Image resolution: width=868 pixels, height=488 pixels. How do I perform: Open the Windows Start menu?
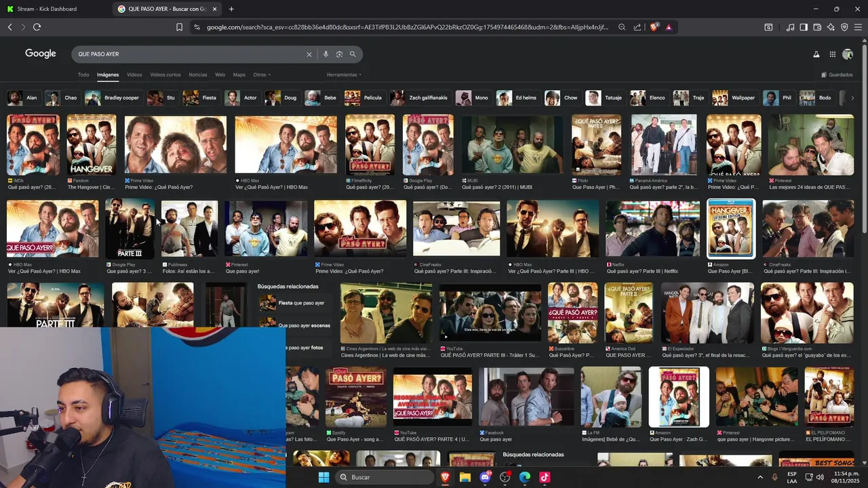(324, 477)
